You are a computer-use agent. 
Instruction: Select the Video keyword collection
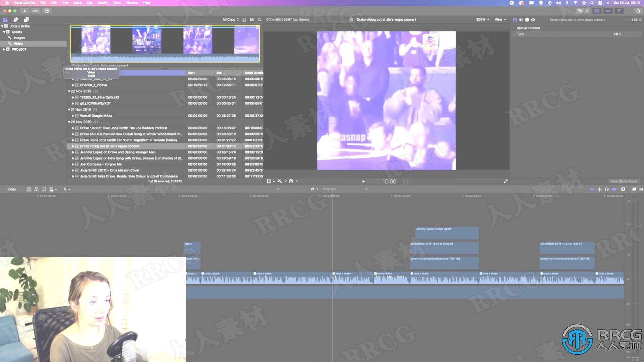point(18,43)
